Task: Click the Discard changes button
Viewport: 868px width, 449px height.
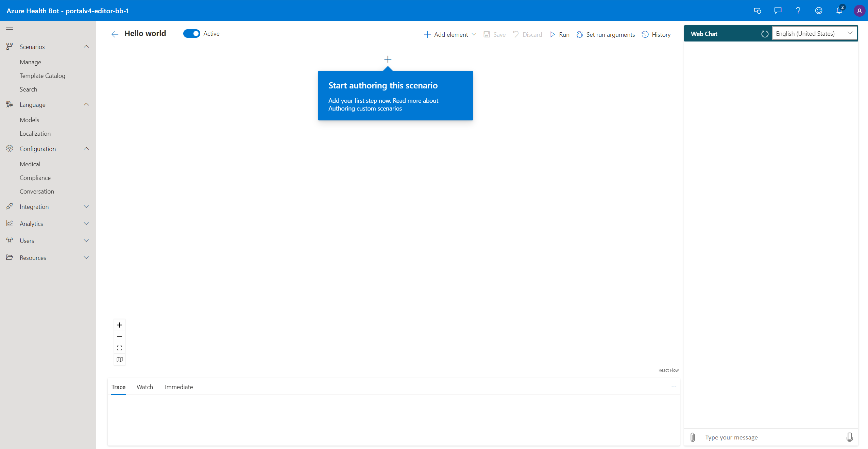Action: [x=528, y=33]
